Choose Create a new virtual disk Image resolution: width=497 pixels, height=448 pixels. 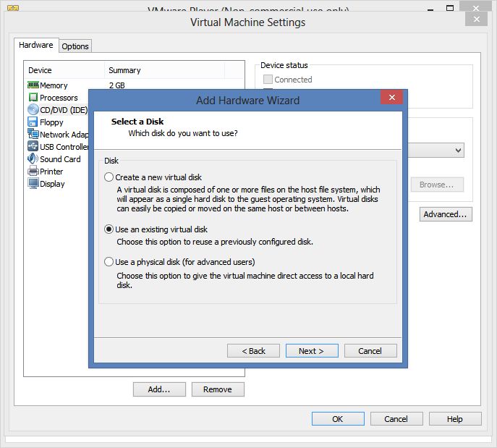[x=109, y=177]
